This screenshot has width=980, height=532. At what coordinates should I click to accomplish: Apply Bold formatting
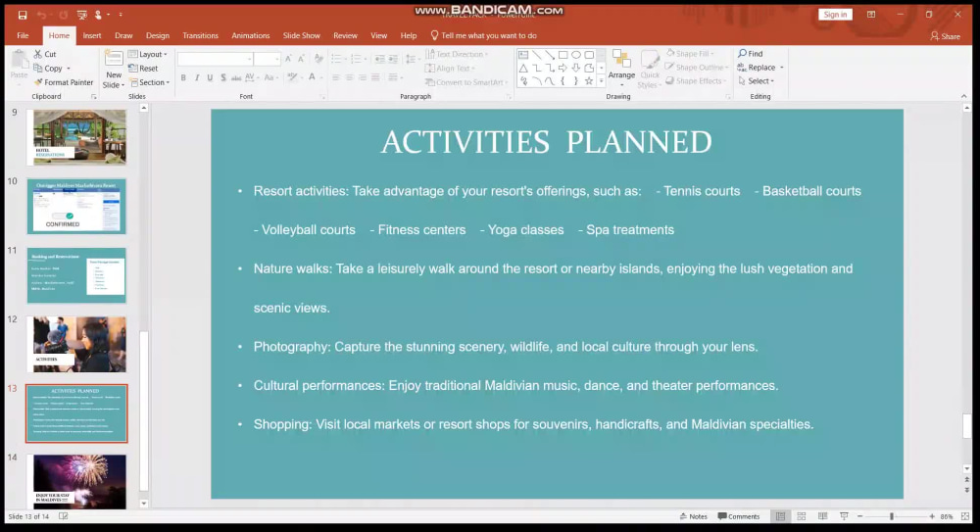[183, 78]
